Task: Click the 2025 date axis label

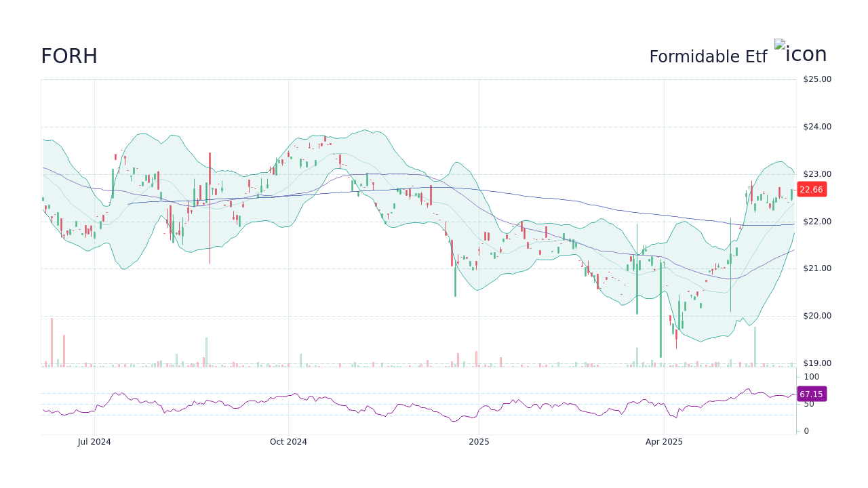Action: [479, 442]
